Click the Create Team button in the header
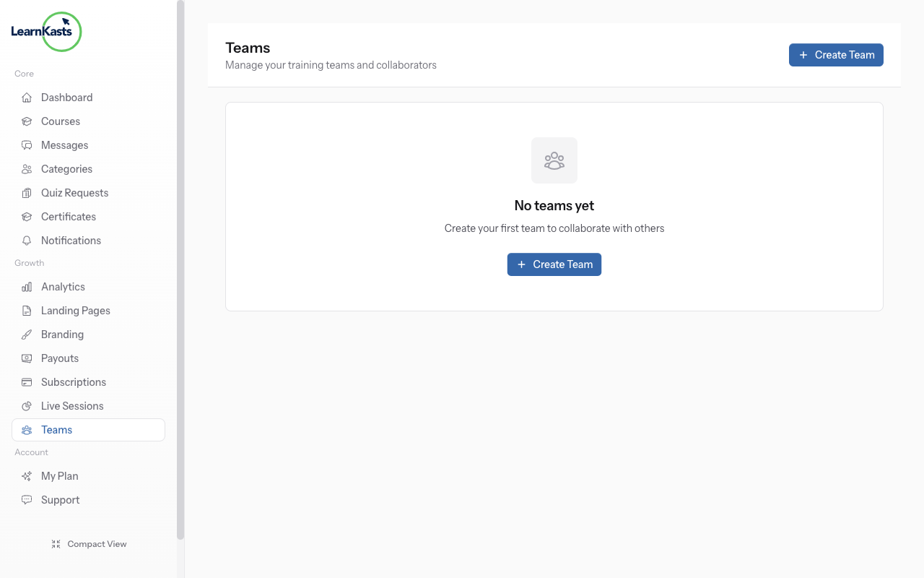The height and width of the screenshot is (578, 924). coord(835,54)
